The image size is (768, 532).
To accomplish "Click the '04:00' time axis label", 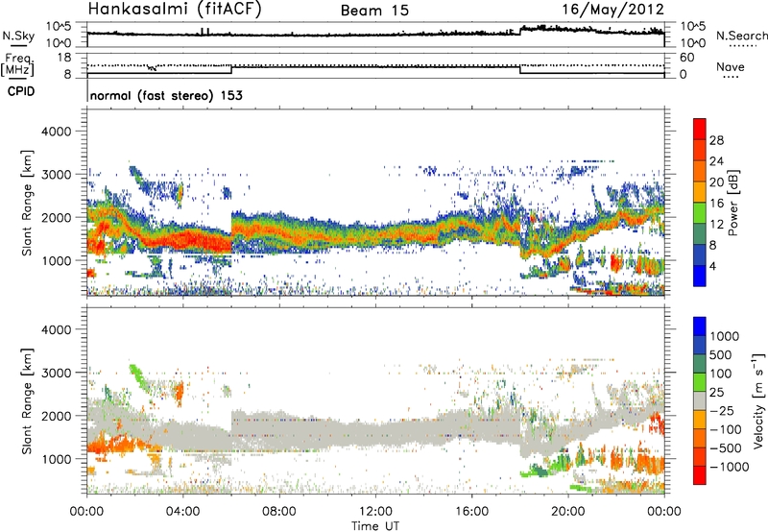I will click(183, 511).
